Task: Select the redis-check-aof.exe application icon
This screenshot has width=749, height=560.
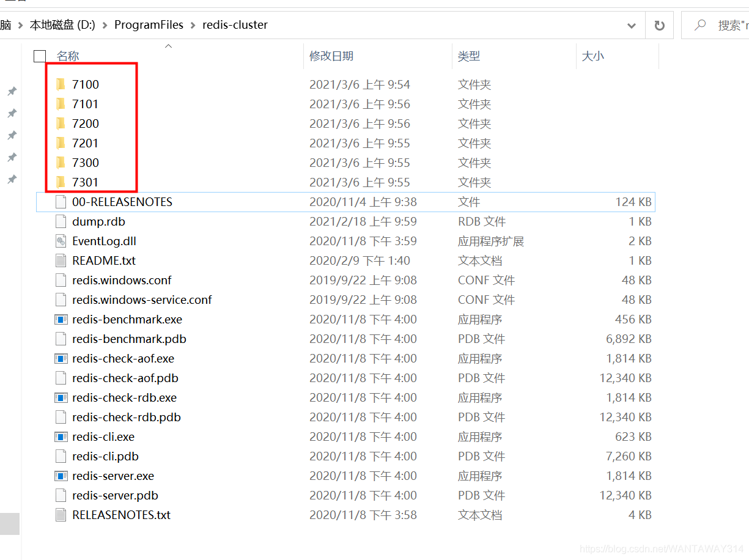Action: point(61,358)
